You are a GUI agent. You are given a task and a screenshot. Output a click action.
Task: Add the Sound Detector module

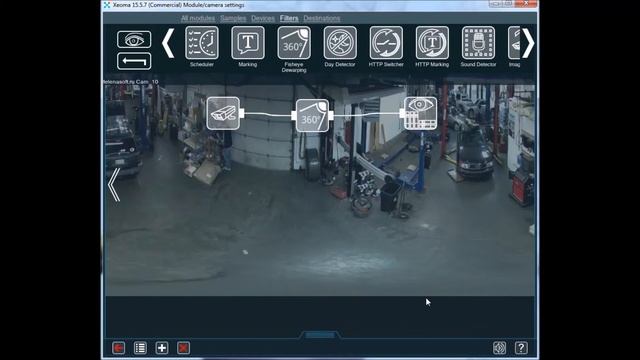click(x=478, y=43)
